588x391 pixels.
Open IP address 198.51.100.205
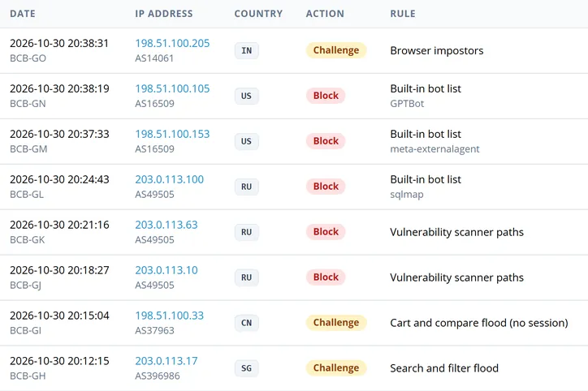(172, 44)
